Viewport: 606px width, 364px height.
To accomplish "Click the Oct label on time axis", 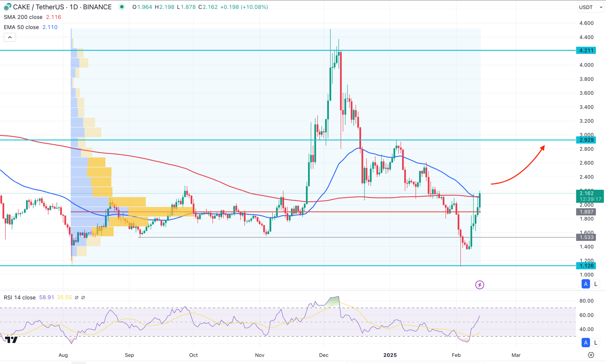I will [x=193, y=355].
